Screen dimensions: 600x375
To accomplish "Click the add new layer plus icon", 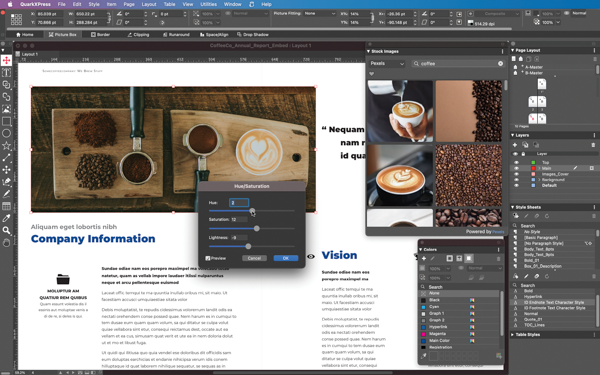I will click(515, 145).
